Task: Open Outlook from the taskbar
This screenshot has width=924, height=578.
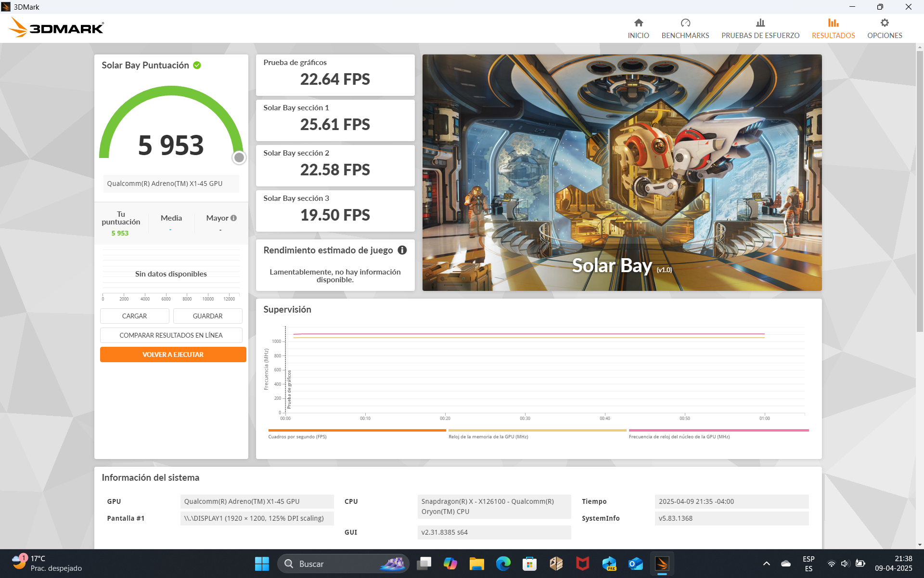Action: click(x=636, y=564)
